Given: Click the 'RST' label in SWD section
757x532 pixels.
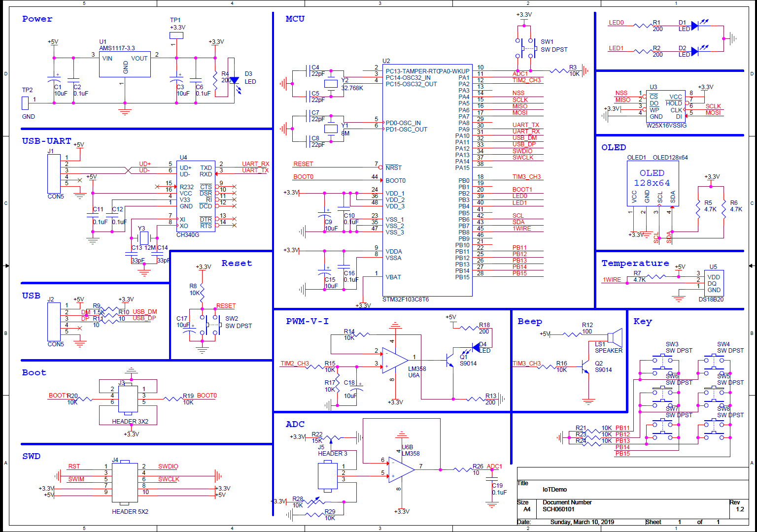Looking at the screenshot, I should click(x=74, y=466).
